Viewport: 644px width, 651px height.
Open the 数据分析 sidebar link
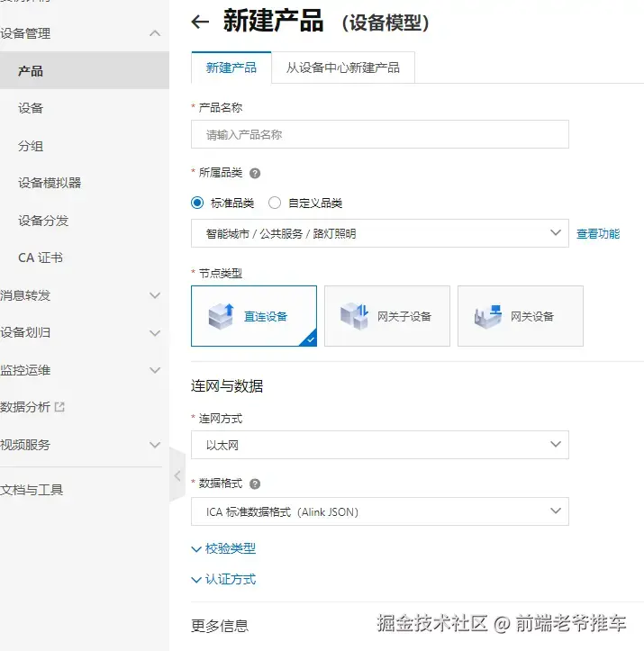(x=25, y=407)
